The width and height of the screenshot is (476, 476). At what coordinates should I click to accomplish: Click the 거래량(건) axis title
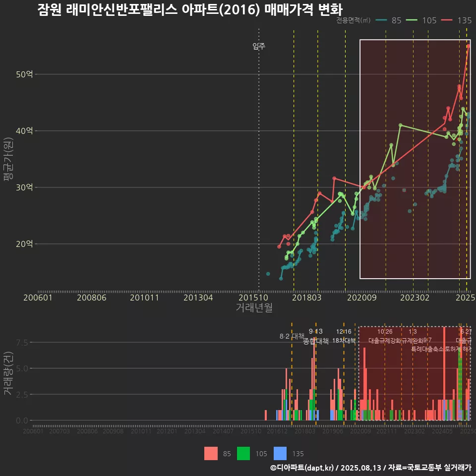click(8, 373)
